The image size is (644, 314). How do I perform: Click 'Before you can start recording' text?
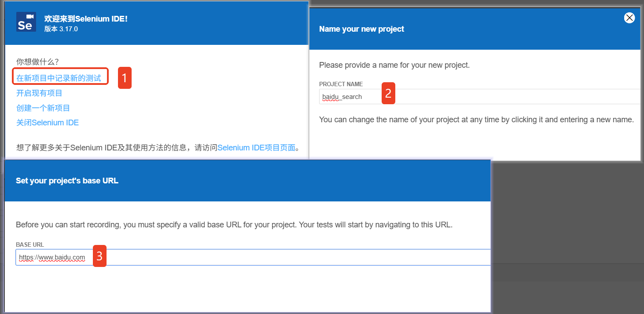[234, 225]
